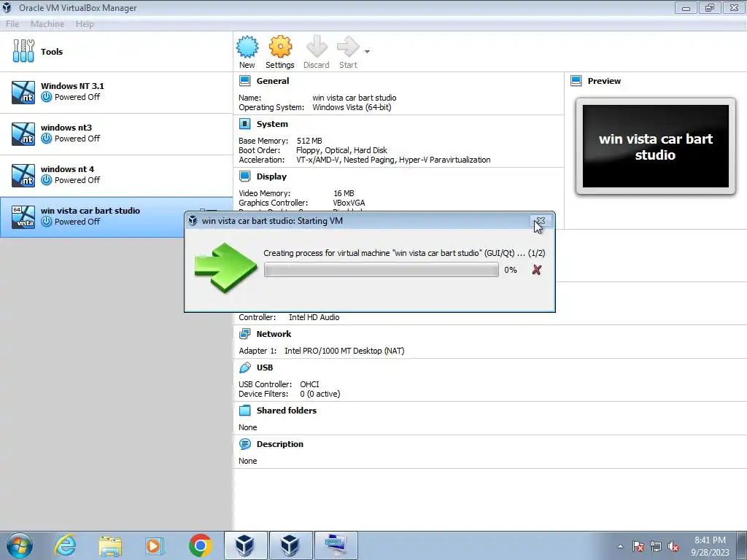Click the Start green arrow icon
This screenshot has height=560, width=747.
click(348, 47)
